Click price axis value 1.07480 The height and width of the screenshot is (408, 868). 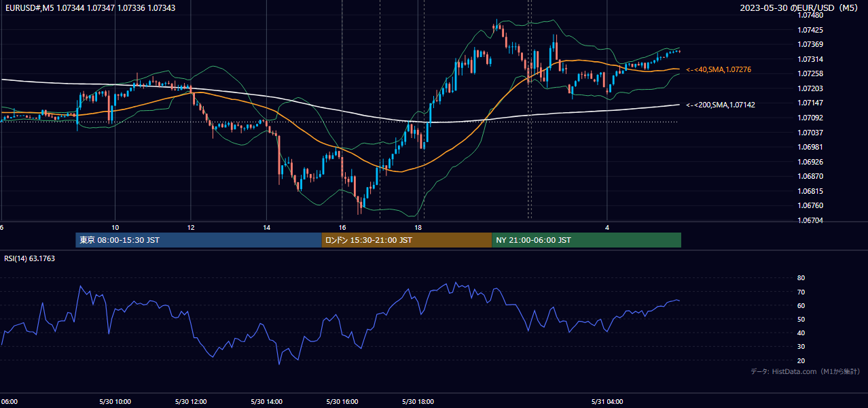(811, 15)
